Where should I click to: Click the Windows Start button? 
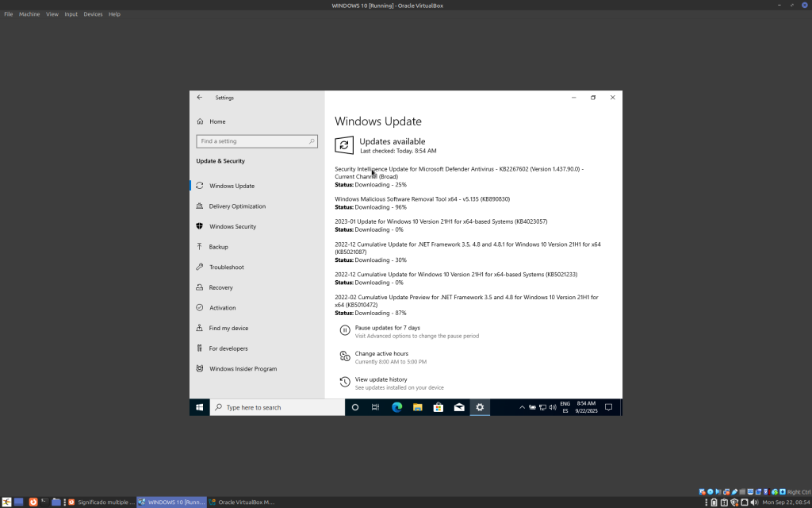pos(200,407)
